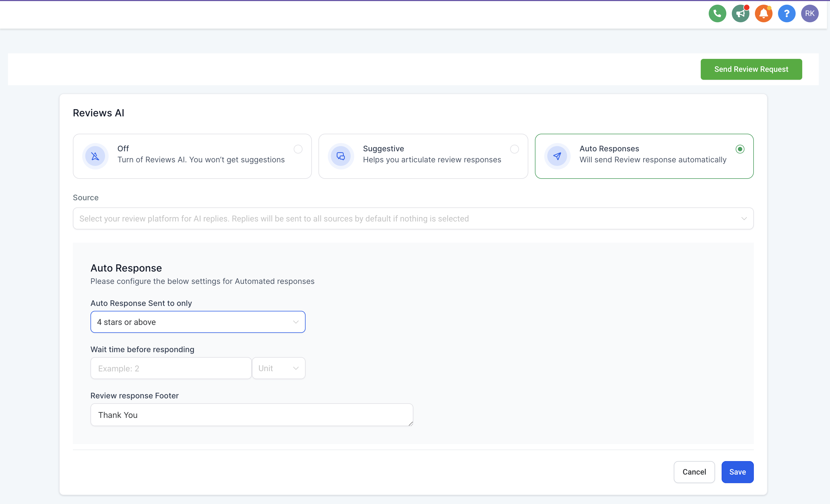Screen dimensions: 830x504
Task: Focus the wait time 'Example: 2' field
Action: coord(171,368)
